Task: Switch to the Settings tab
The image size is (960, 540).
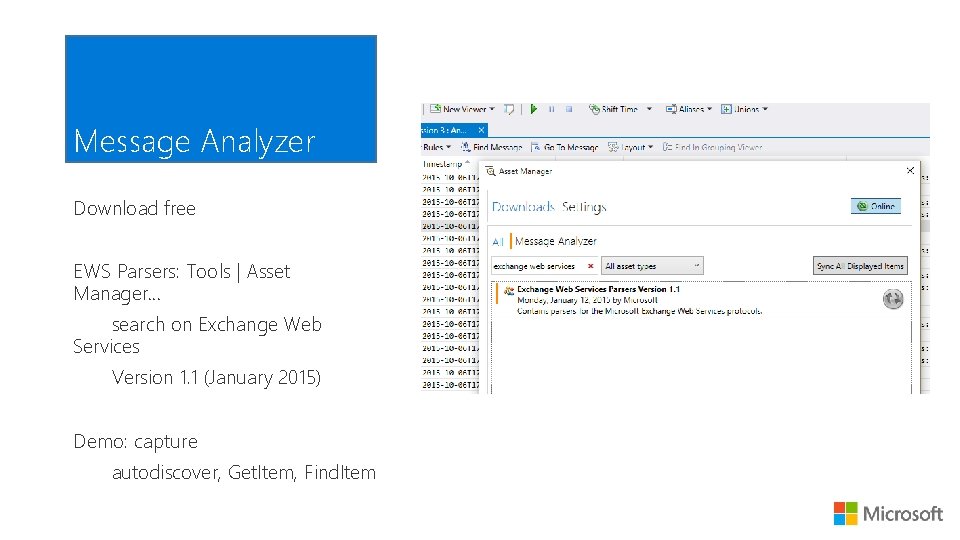Action: point(584,207)
